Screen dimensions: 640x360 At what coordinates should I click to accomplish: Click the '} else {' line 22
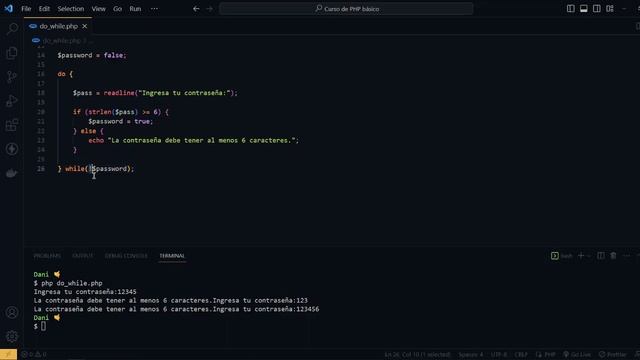88,131
